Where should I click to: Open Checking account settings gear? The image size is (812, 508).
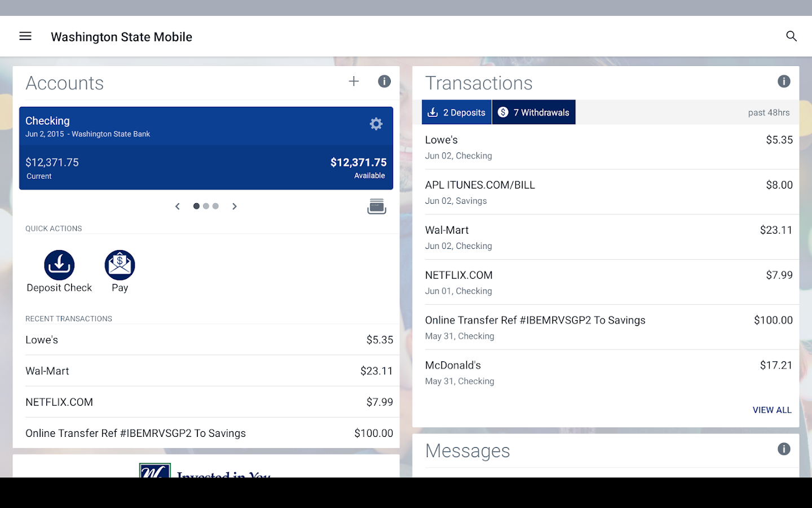(376, 124)
